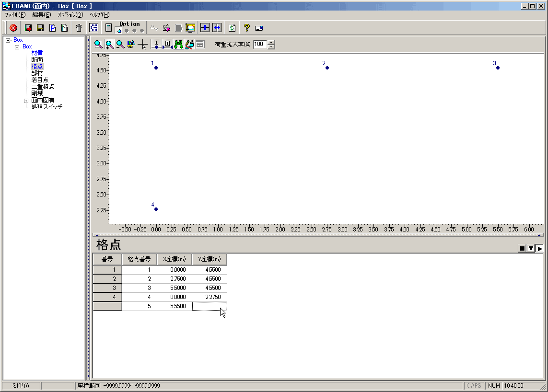
Task: Click the load magnification input field
Action: click(260, 45)
